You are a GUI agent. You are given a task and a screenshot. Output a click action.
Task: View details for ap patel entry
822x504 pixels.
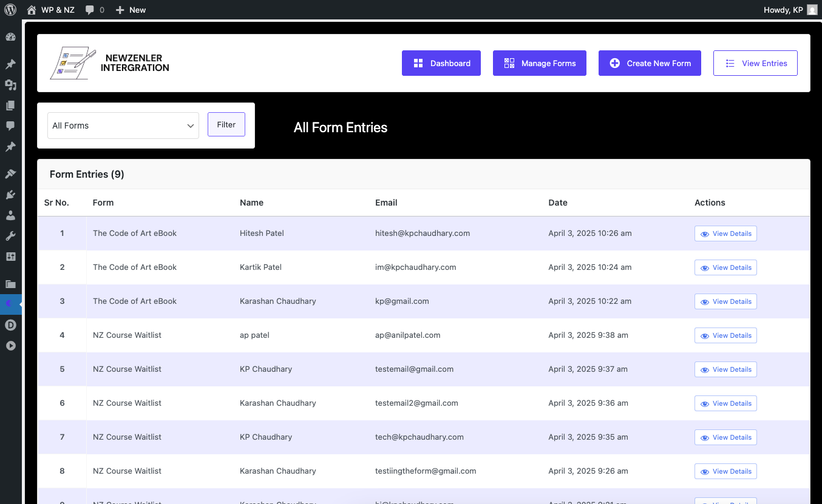[725, 335]
